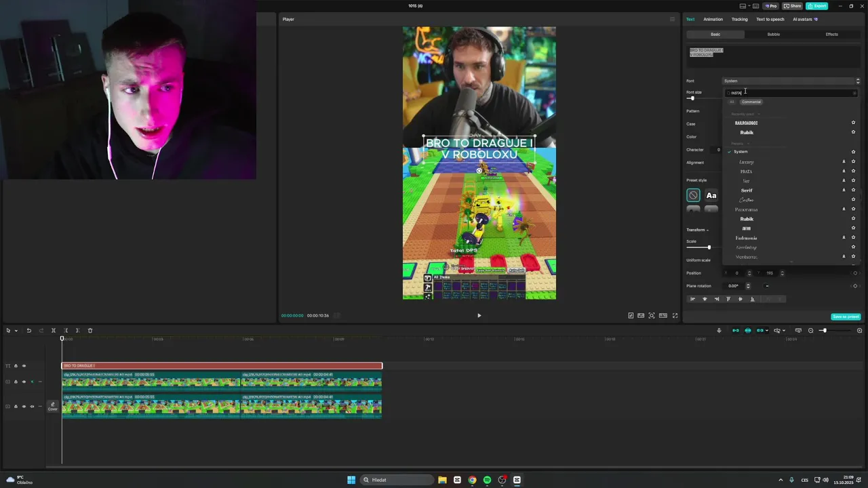Viewport: 868px width, 488px height.
Task: Favorite the System font with star
Action: 853,152
